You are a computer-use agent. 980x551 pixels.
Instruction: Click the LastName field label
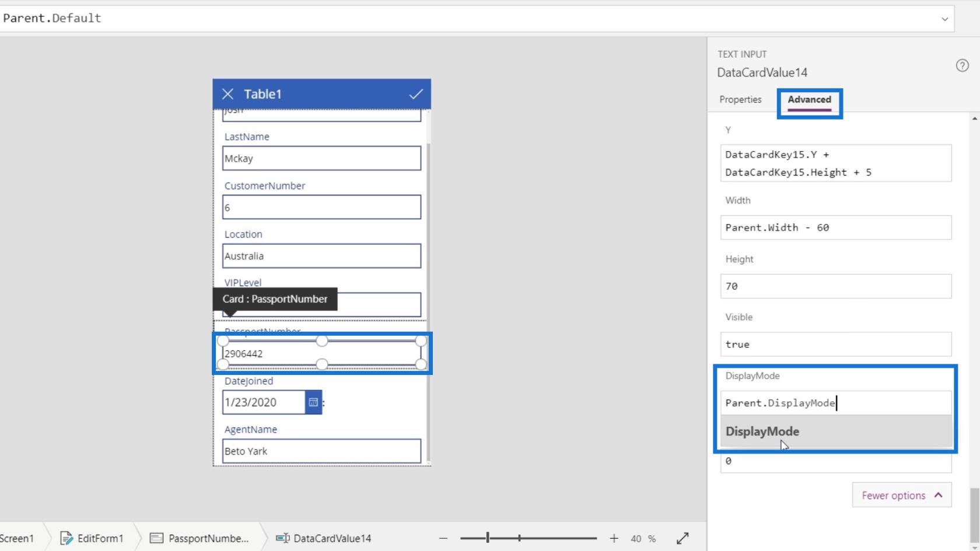(247, 136)
